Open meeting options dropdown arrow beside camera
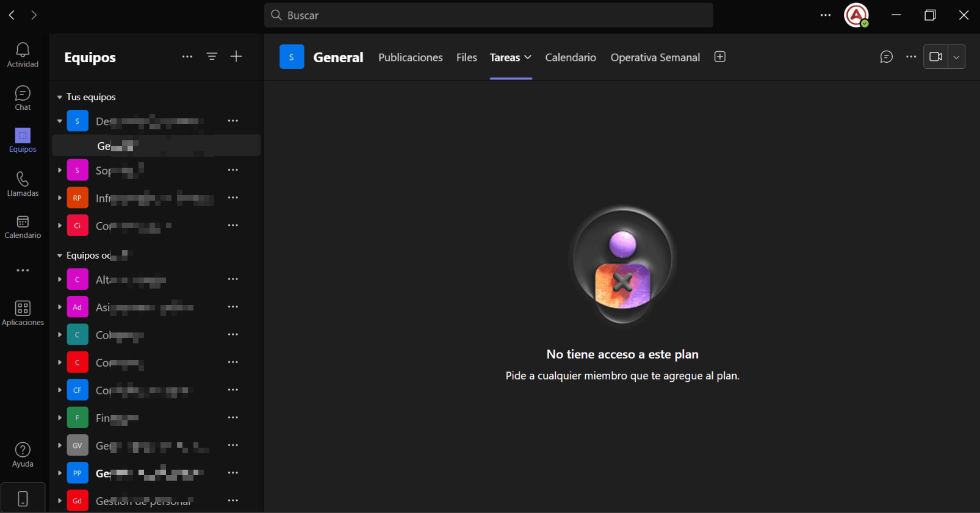 click(956, 57)
